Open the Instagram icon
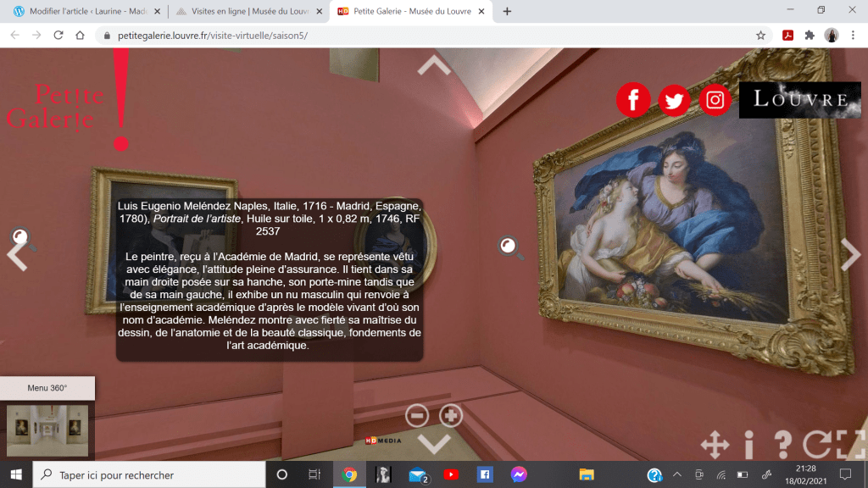 (715, 100)
